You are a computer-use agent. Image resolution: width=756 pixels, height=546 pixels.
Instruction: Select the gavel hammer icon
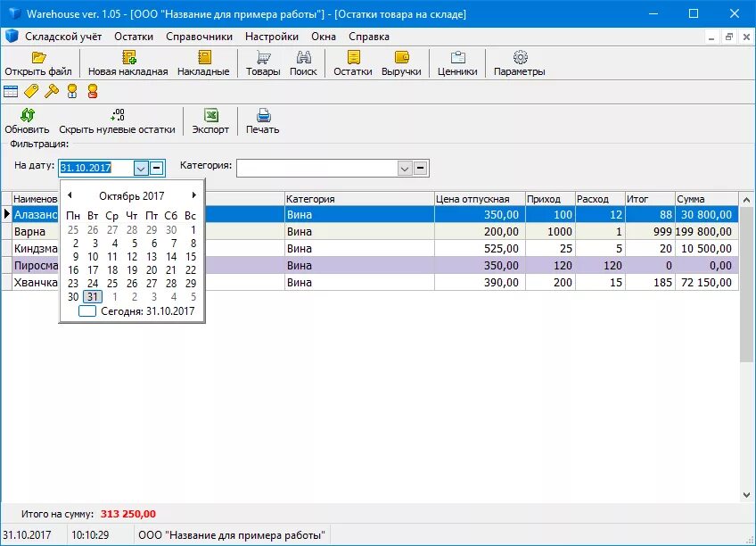(52, 91)
